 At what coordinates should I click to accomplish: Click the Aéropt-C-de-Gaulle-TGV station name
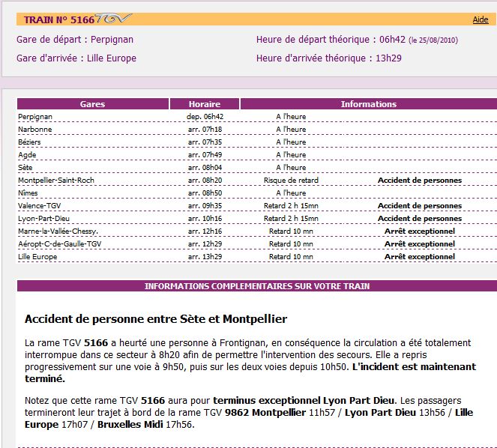tap(59, 244)
